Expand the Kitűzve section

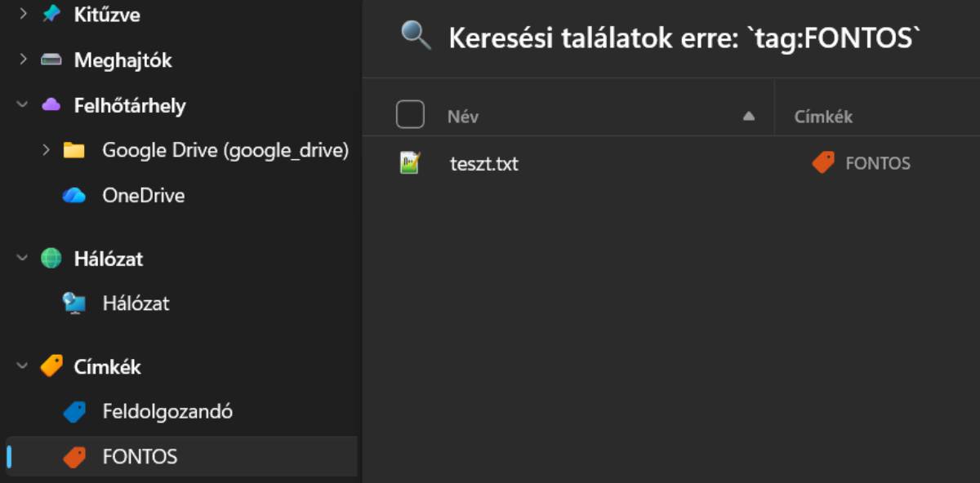click(23, 15)
